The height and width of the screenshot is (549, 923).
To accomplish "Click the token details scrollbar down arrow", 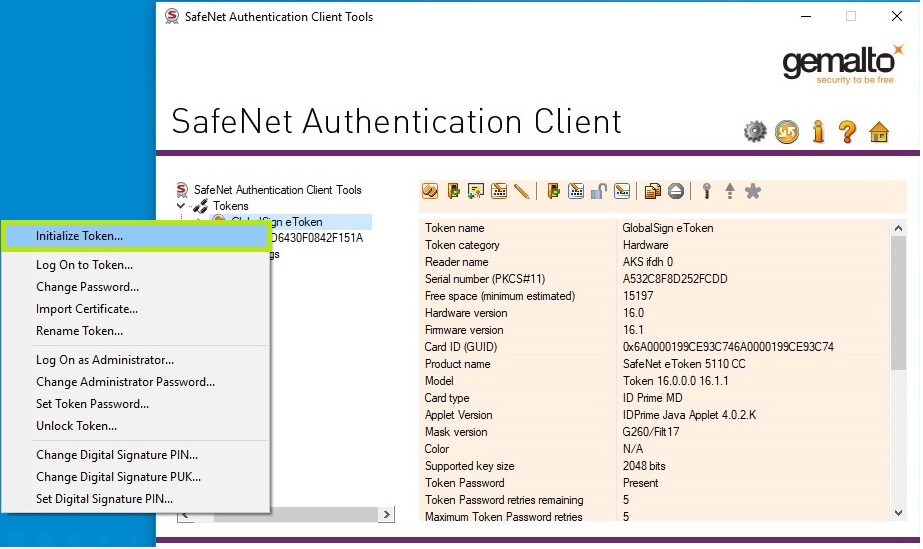I will pos(898,513).
